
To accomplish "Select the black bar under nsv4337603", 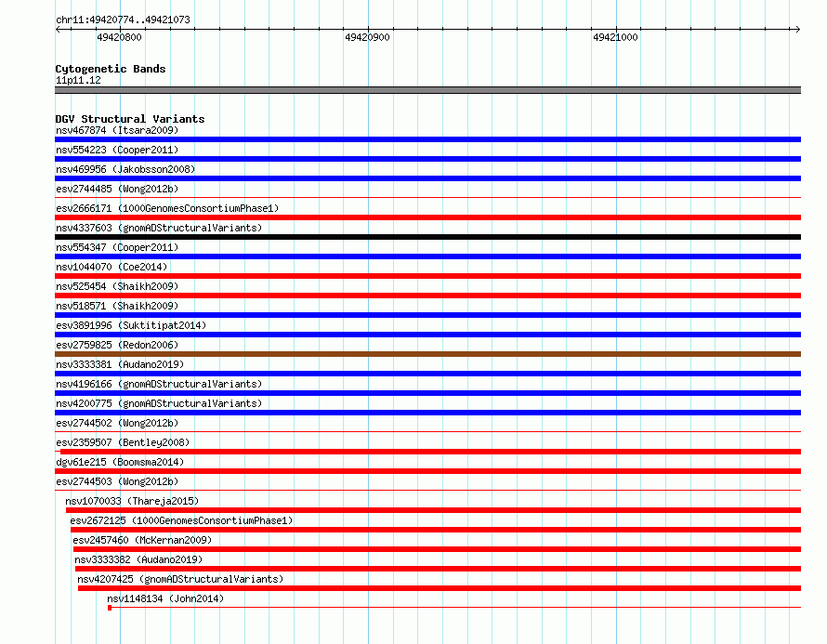I will (x=427, y=237).
